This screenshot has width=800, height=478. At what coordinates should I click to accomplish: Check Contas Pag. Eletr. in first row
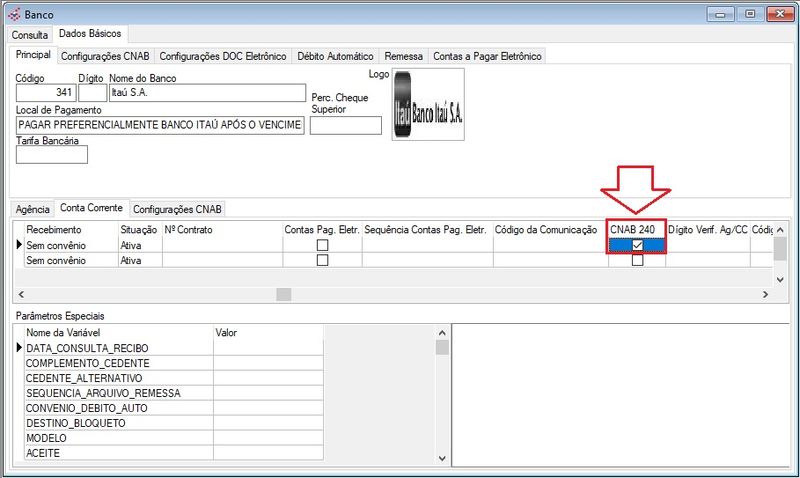pyautogui.click(x=322, y=245)
